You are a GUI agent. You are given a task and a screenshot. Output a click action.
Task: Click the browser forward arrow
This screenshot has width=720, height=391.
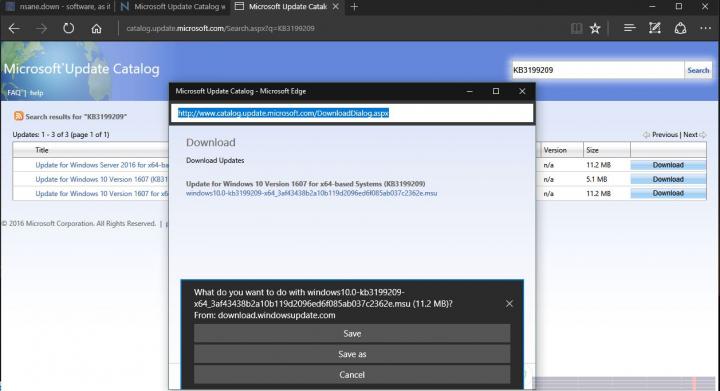(x=41, y=28)
